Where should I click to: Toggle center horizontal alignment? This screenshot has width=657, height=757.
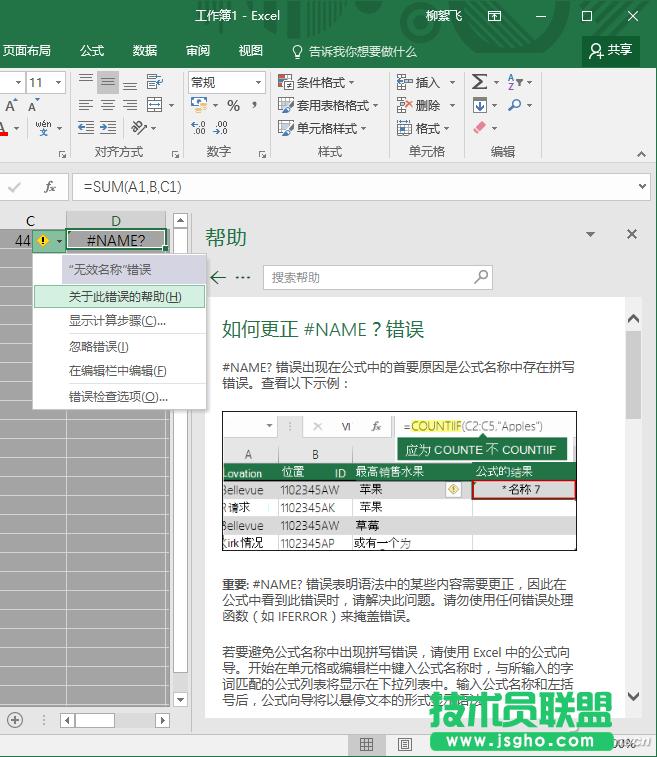click(x=108, y=105)
